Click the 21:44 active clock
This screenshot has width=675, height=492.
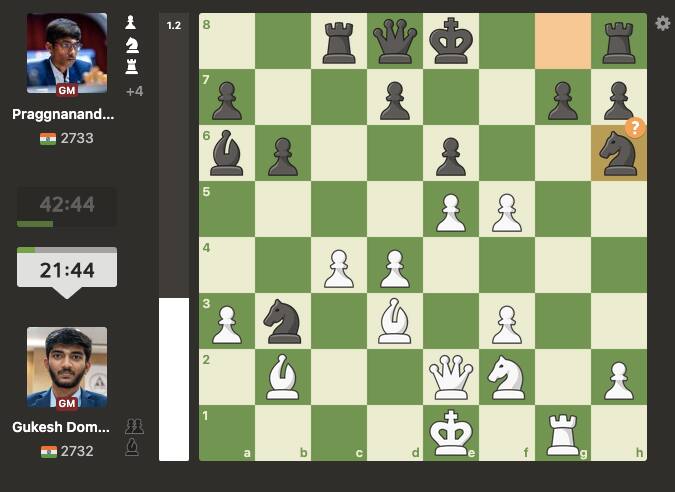coord(67,269)
